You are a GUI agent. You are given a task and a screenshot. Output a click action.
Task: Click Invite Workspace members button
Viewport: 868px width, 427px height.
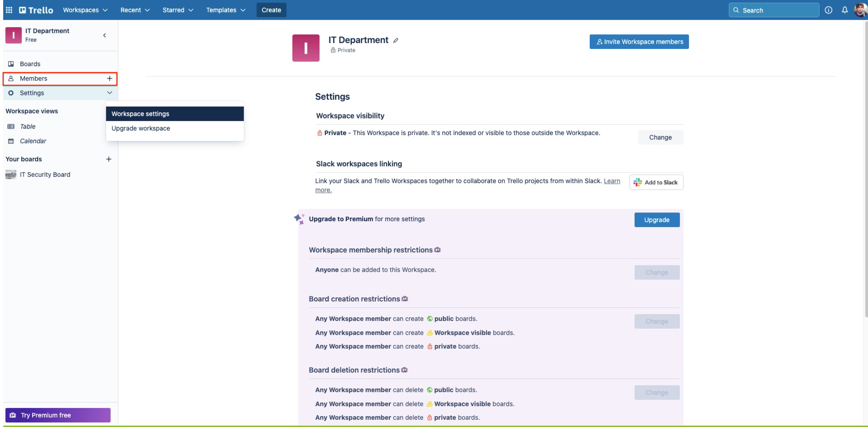(639, 42)
